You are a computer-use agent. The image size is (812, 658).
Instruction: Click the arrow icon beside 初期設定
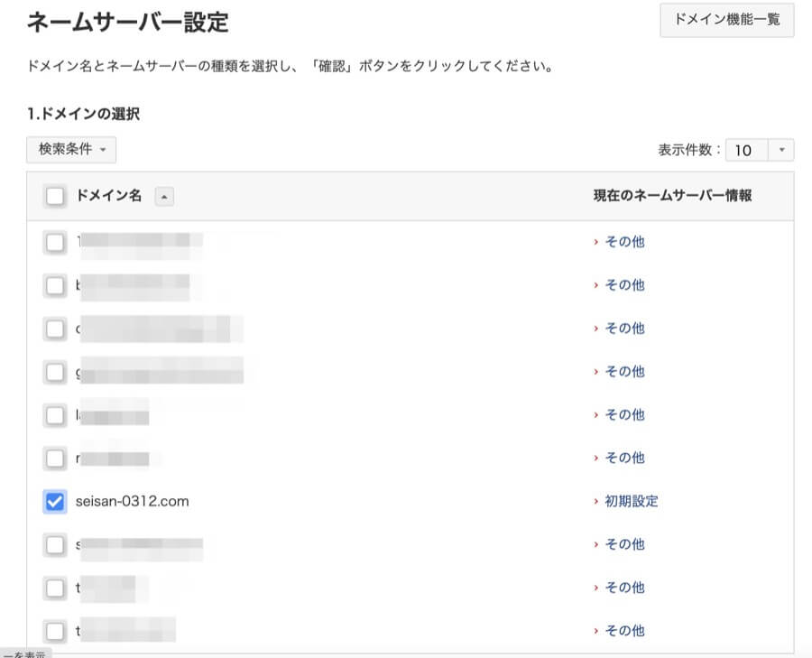pyautogui.click(x=596, y=501)
